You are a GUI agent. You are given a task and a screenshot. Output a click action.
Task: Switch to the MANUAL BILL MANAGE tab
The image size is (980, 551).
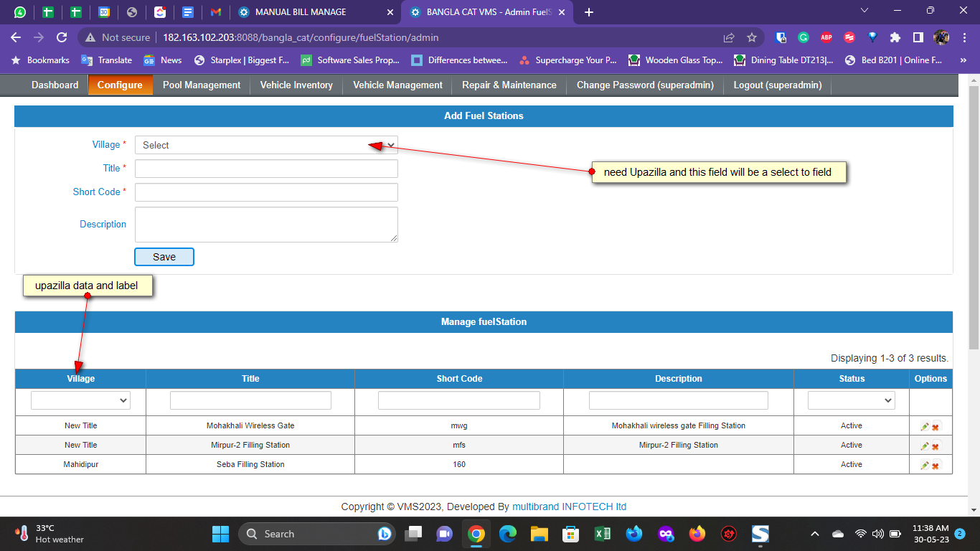coord(316,12)
